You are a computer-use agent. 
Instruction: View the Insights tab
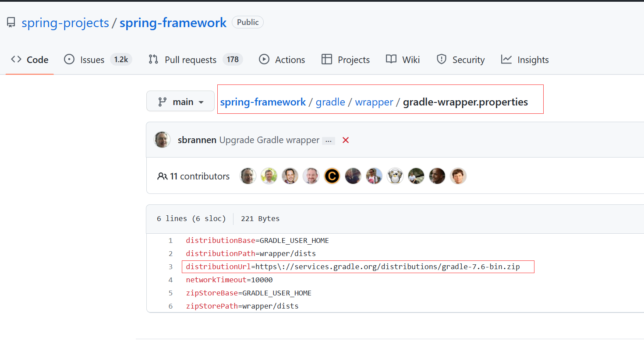click(x=525, y=60)
